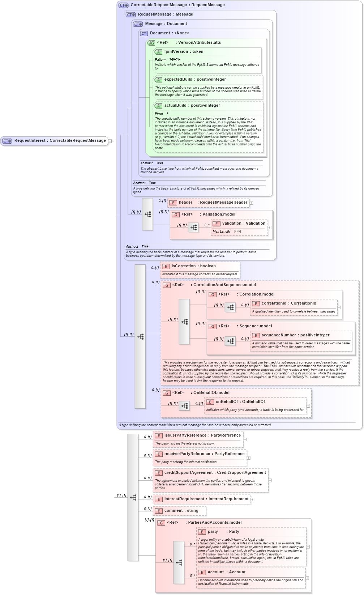Click the A icon of expectedBuild attribute
364x595 pixels.
point(158,80)
